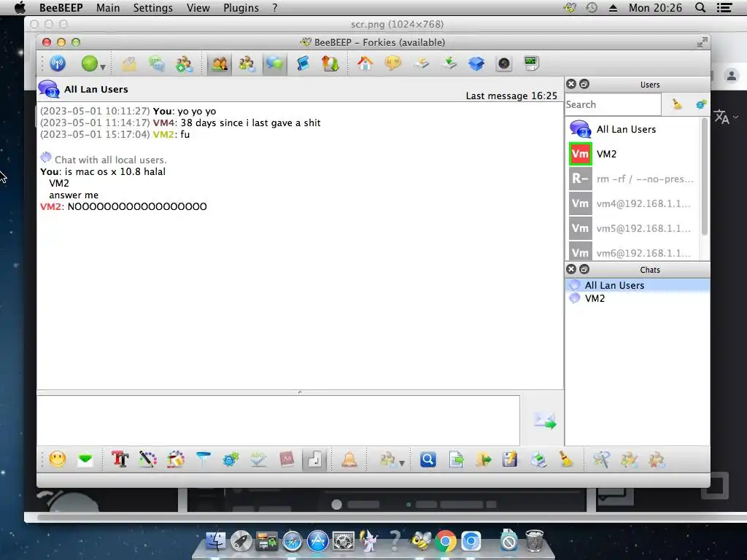Close the Chats dock panel
The width and height of the screenshot is (747, 560).
coord(571,270)
